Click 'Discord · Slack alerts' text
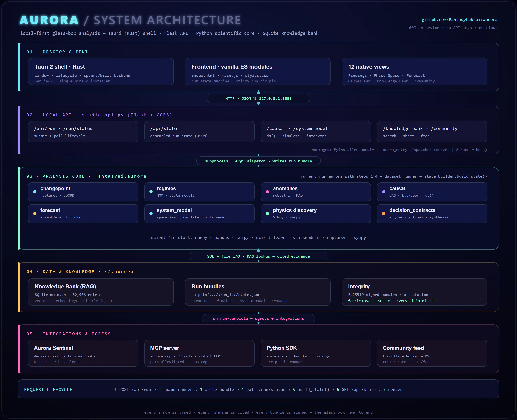 pyautogui.click(x=57, y=362)
